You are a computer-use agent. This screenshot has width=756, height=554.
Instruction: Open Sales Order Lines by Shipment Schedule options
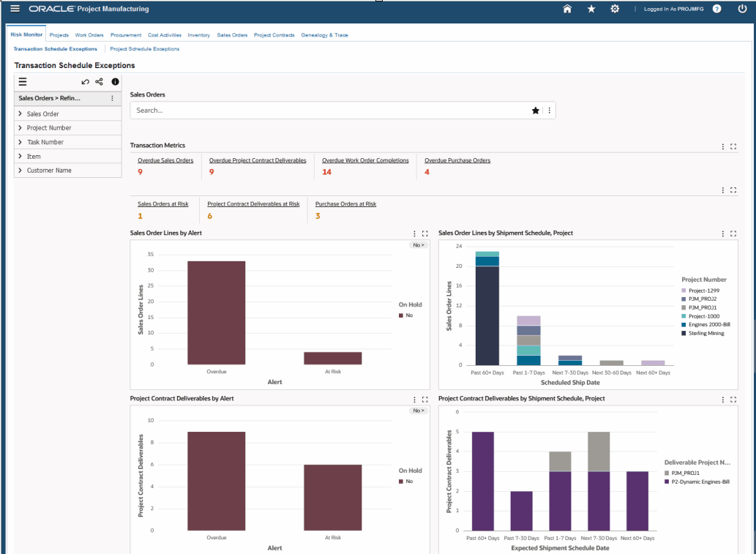point(723,233)
